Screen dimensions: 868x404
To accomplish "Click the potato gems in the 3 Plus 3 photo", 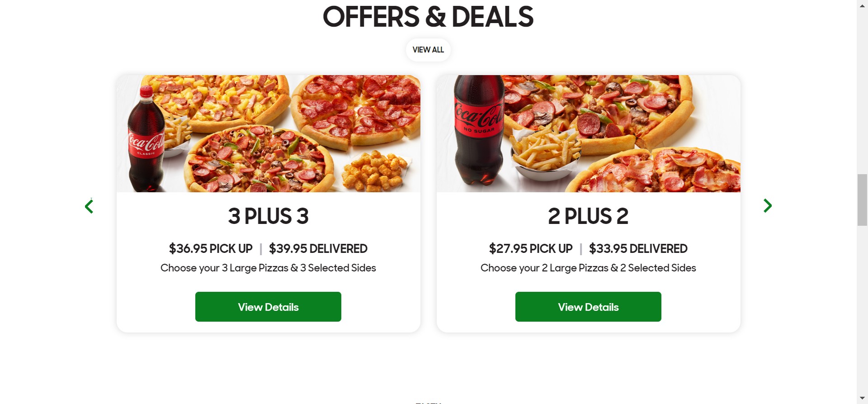I will [376, 171].
